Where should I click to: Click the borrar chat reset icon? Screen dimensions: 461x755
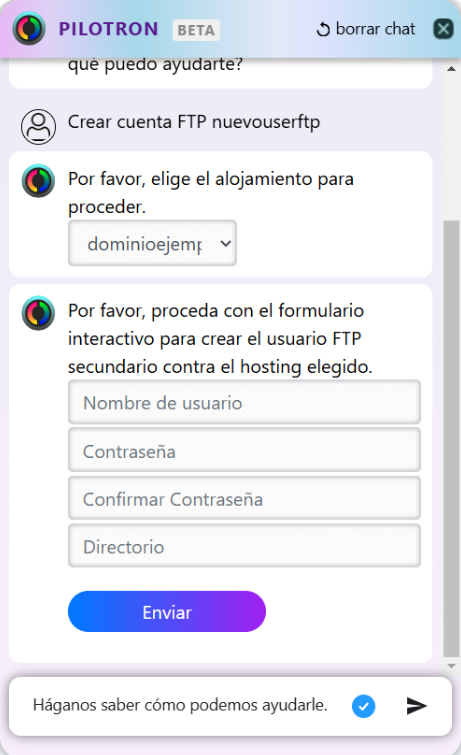click(x=323, y=29)
